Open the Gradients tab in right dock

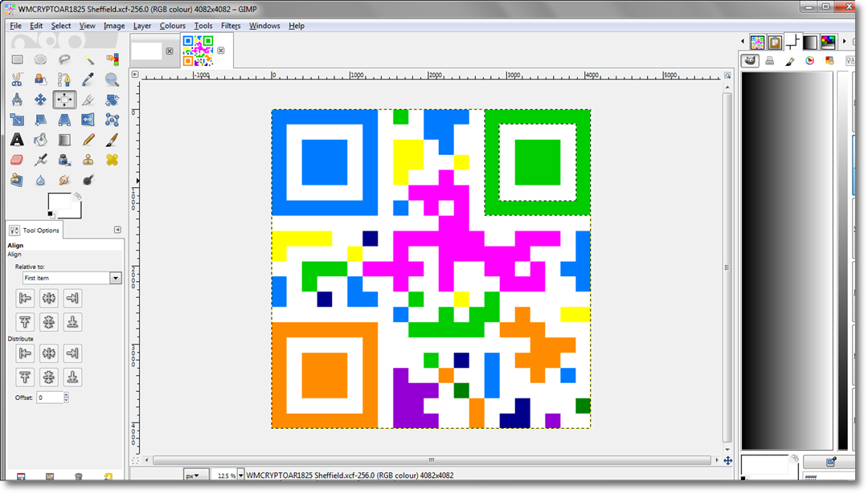[810, 42]
